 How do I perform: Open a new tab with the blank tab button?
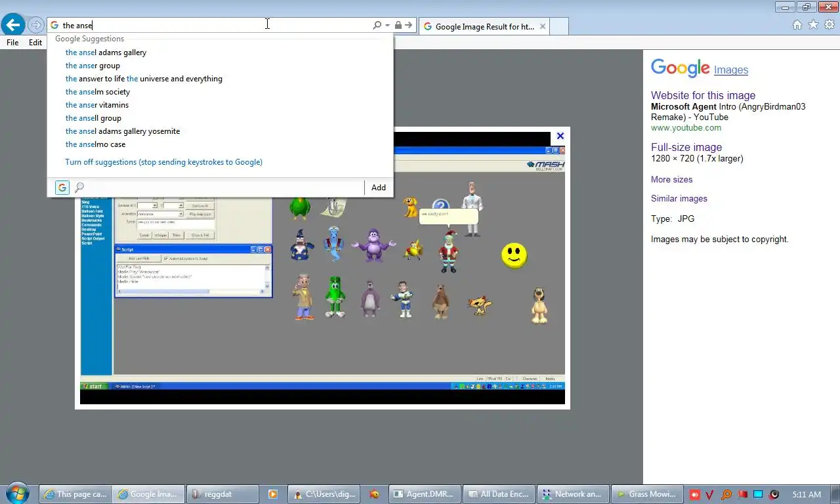[x=558, y=27]
